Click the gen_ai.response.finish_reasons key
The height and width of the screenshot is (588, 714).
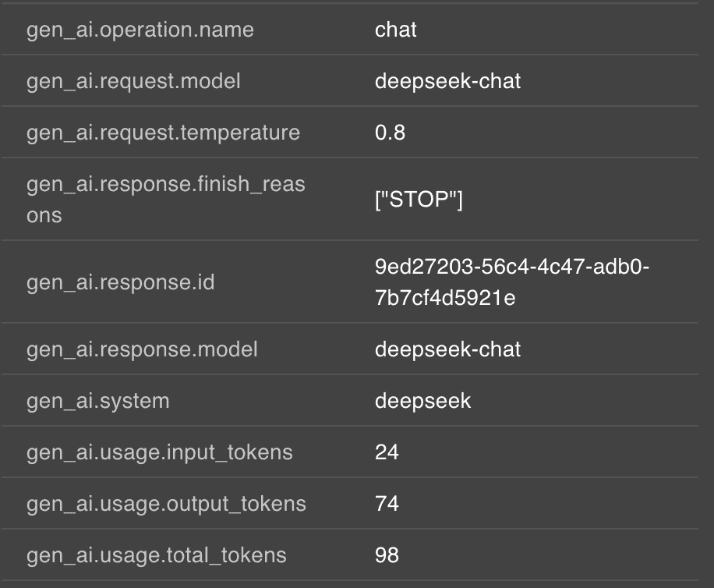pos(165,200)
